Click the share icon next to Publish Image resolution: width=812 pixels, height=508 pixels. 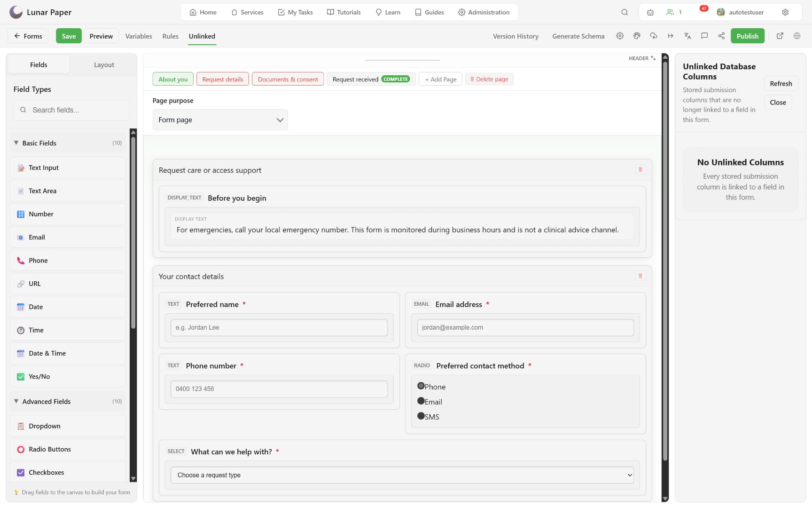coord(721,36)
